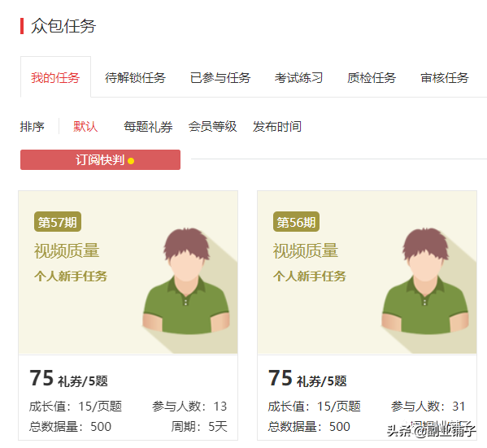
Task: Open the 质检任务 tab
Action: [372, 78]
